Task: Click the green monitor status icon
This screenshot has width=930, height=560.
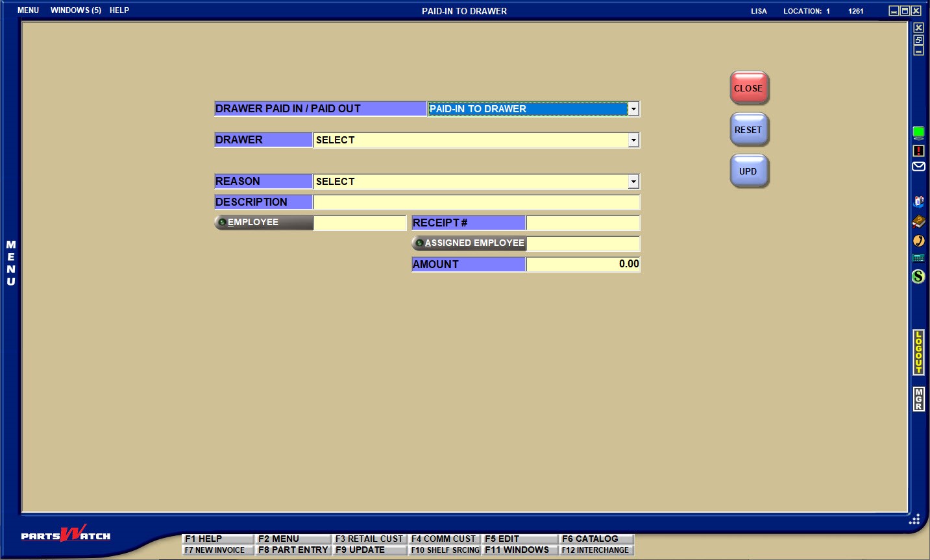Action: click(x=918, y=133)
